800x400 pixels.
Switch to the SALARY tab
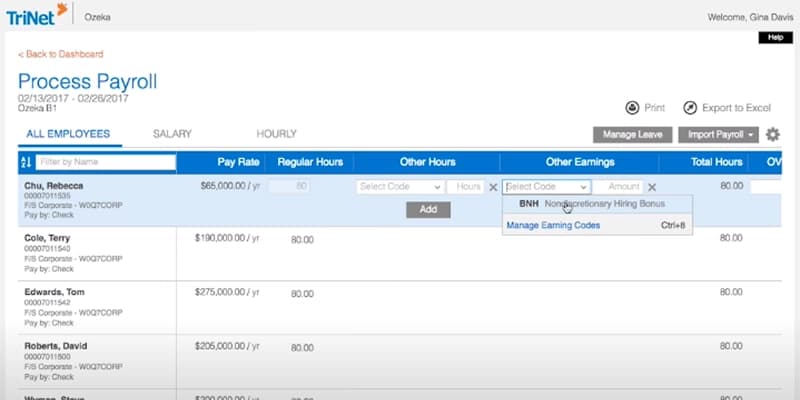coord(172,134)
